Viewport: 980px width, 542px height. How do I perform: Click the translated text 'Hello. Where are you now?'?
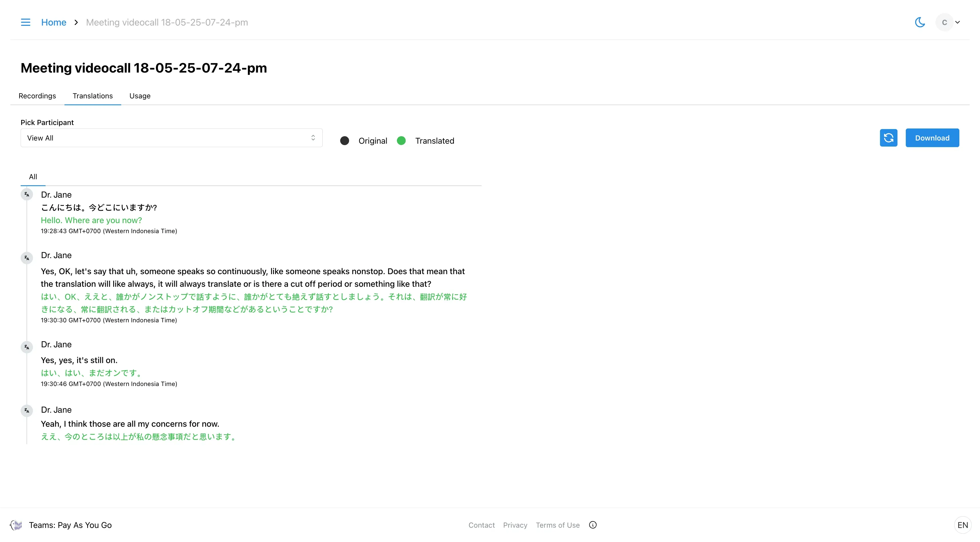point(91,220)
